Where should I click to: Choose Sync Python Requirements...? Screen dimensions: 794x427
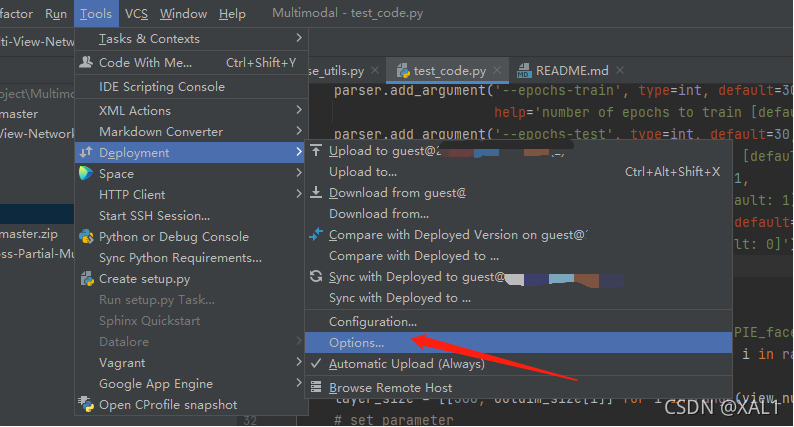point(191,258)
